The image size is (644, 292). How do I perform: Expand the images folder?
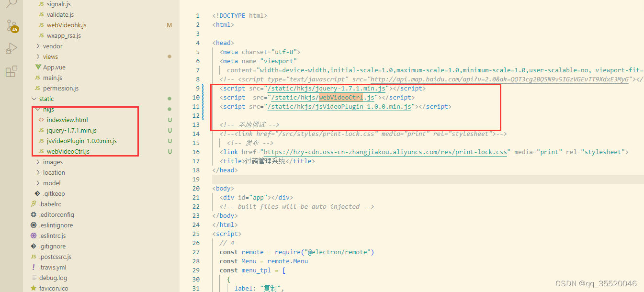click(53, 162)
